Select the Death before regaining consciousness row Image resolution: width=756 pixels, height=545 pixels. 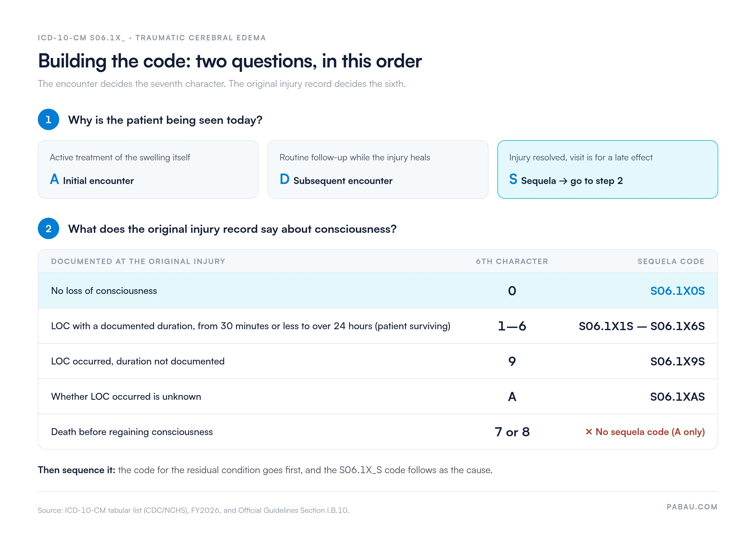click(378, 432)
